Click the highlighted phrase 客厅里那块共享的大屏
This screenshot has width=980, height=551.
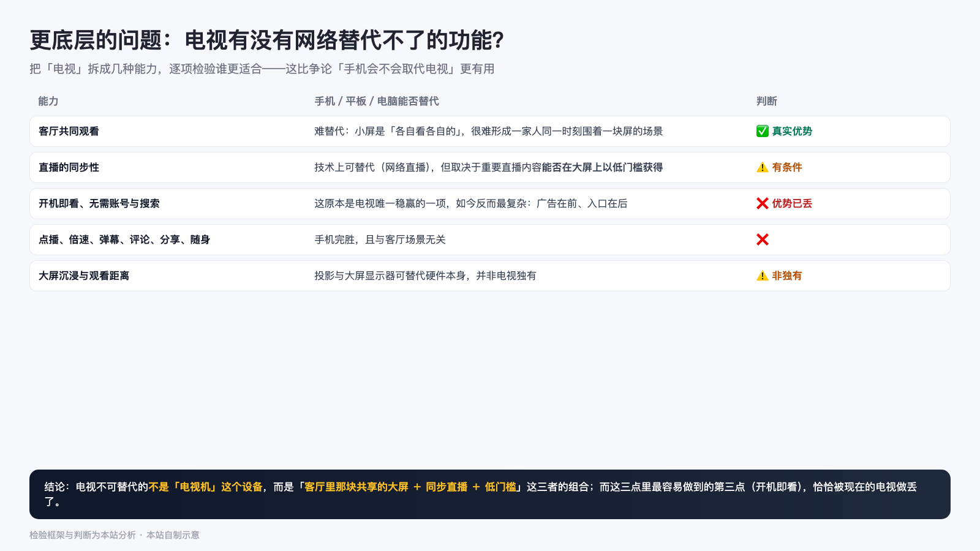pos(356,487)
